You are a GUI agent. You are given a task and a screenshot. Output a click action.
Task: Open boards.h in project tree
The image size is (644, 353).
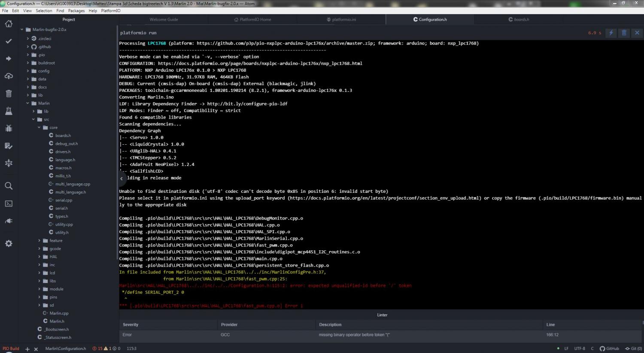[63, 136]
